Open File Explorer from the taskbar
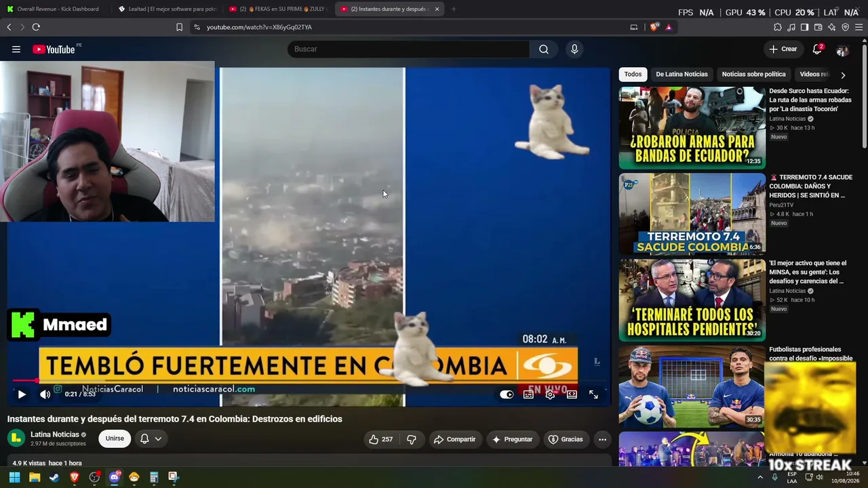 click(x=35, y=477)
